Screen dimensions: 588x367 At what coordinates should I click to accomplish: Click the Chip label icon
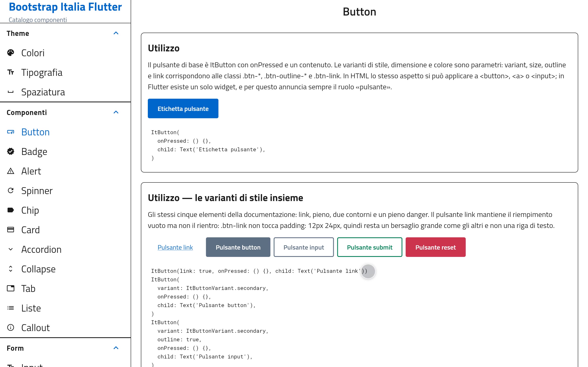tap(10, 210)
